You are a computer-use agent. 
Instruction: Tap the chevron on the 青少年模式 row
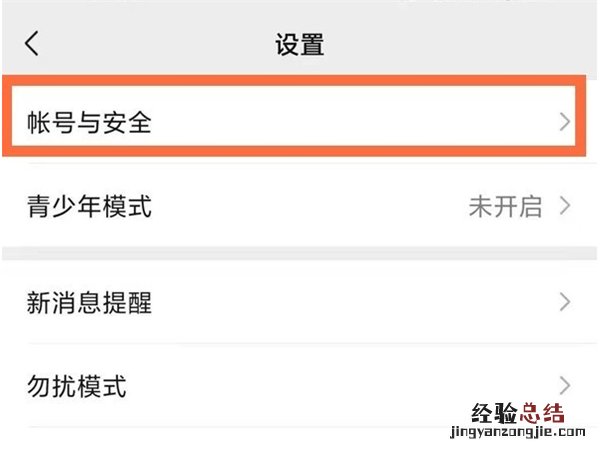565,207
